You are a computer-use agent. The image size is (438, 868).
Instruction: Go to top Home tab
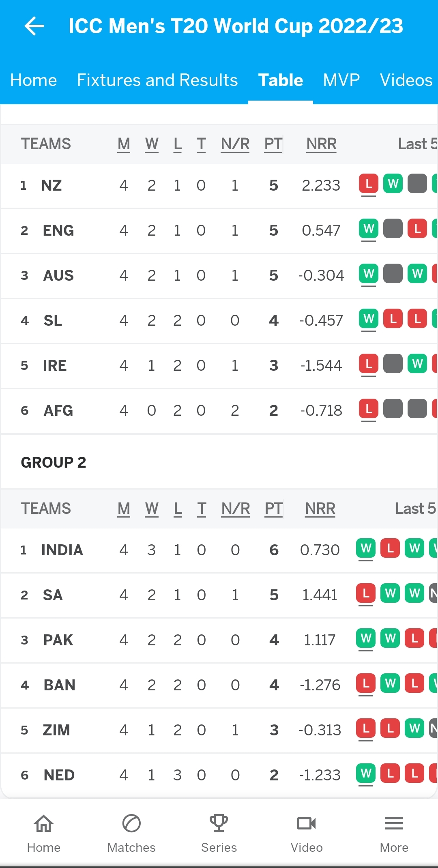click(34, 80)
